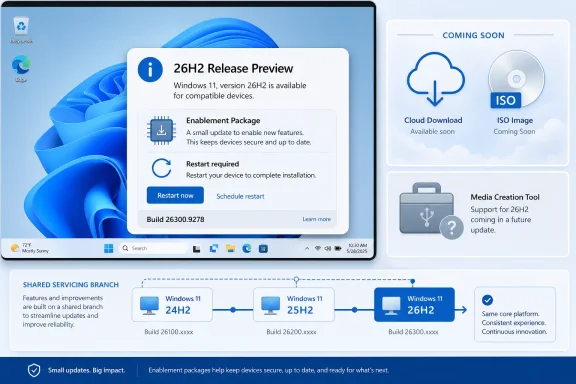Open the Windows Start menu
The height and width of the screenshot is (384, 576).
click(108, 248)
